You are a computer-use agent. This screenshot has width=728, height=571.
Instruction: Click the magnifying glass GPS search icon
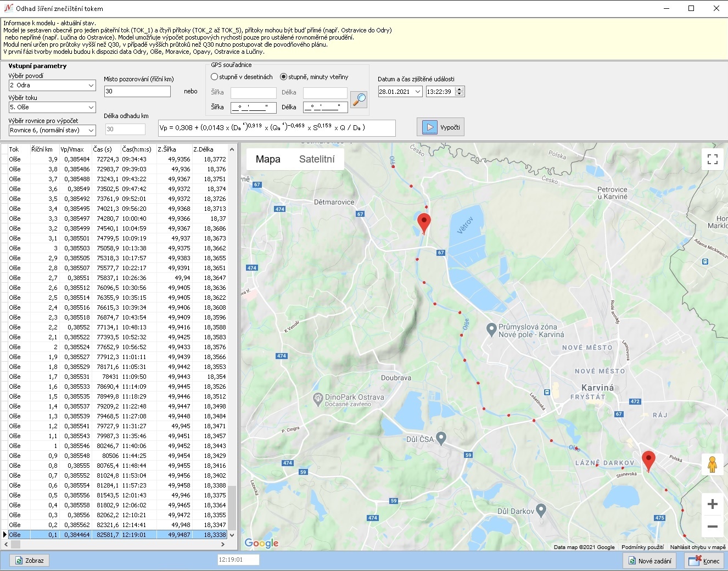(x=359, y=99)
